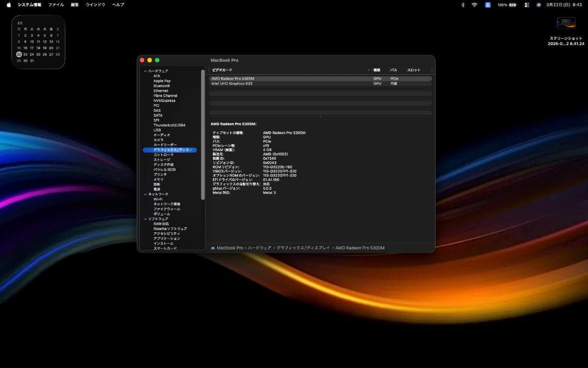The height and width of the screenshot is (368, 588).
Task: Select Ethernet in the sidebar
Action: (161, 91)
